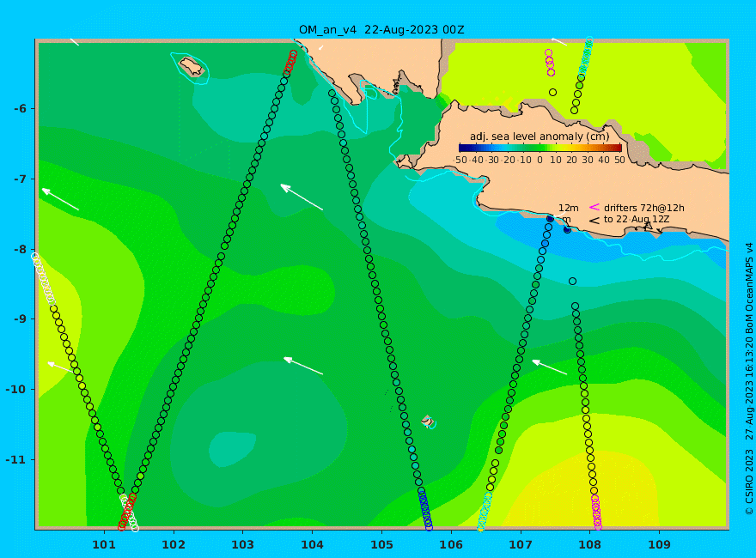Click the white current arrow near 100.4E, 9.7S
This screenshot has height=558, width=756.
[61, 367]
